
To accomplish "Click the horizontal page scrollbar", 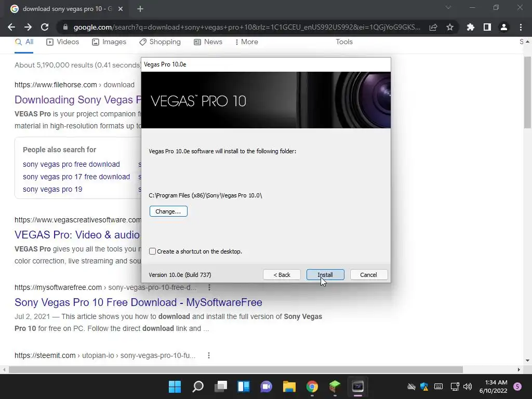I will pyautogui.click(x=235, y=369).
